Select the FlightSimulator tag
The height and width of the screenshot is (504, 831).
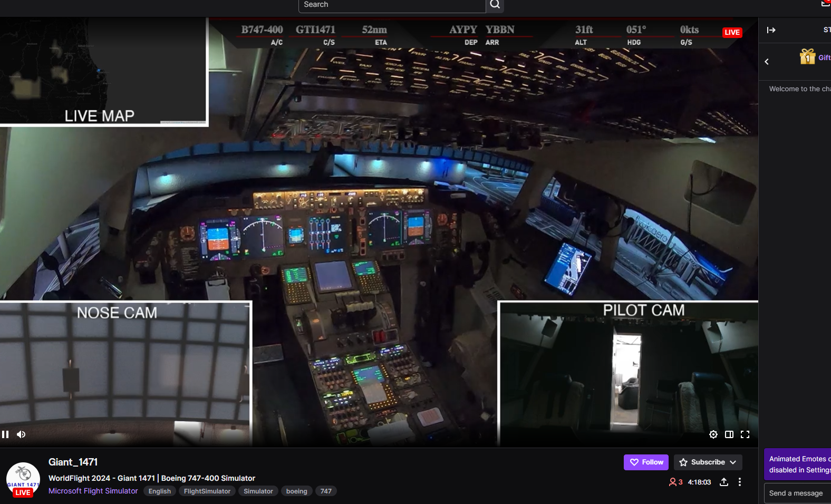207,491
